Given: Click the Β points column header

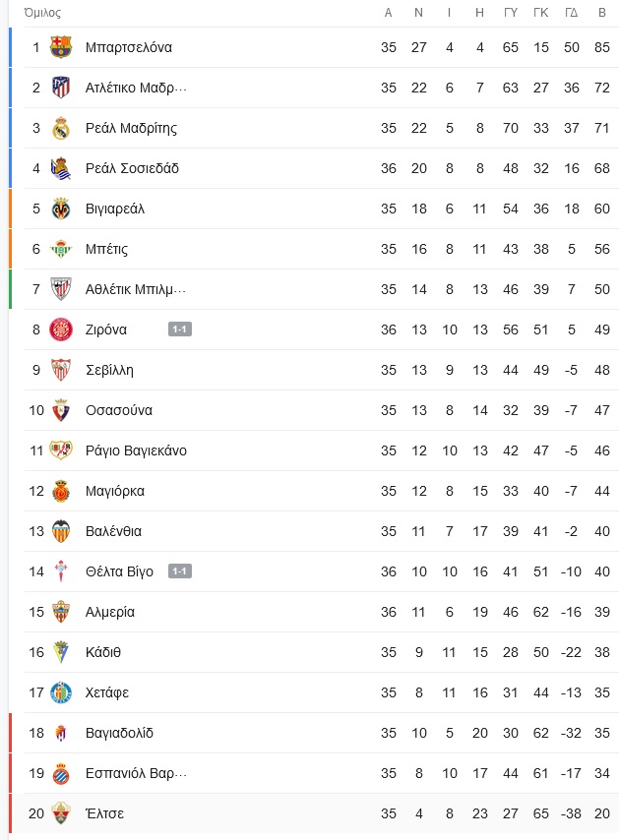Looking at the screenshot, I should pos(602,13).
